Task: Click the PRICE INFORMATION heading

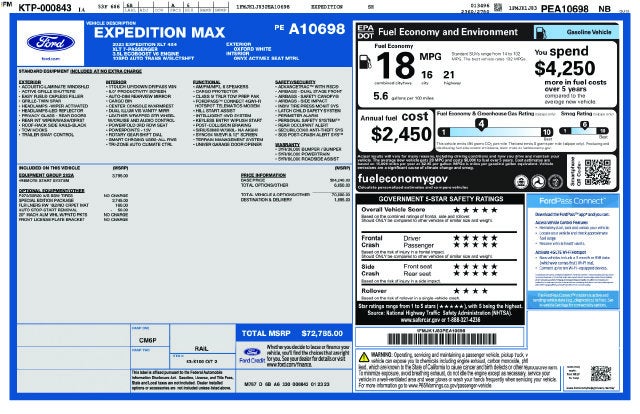Action: tap(263, 175)
